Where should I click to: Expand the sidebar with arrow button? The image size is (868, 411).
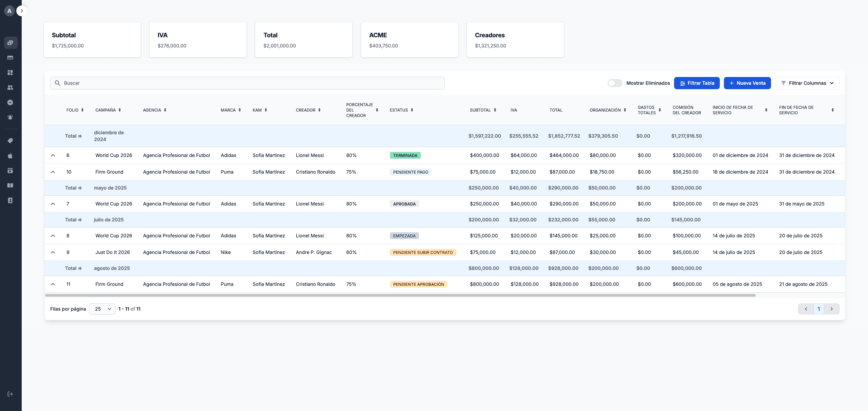coord(22,11)
